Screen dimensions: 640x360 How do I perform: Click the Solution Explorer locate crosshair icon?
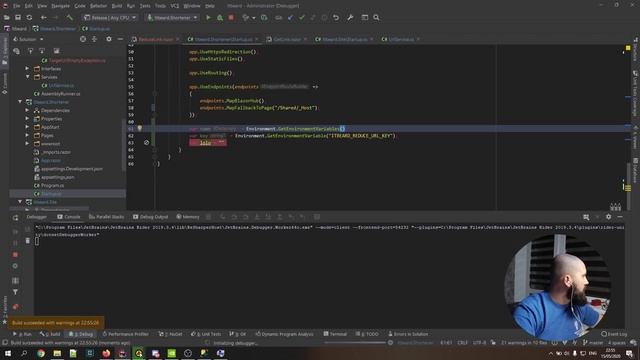[x=83, y=39]
